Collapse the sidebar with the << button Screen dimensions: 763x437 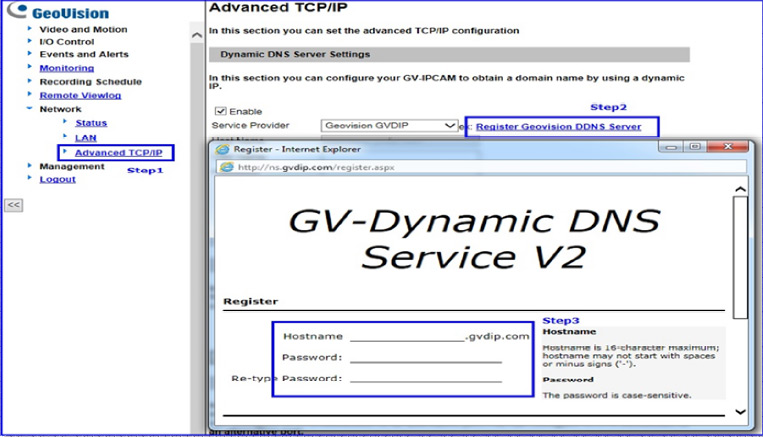pos(14,205)
